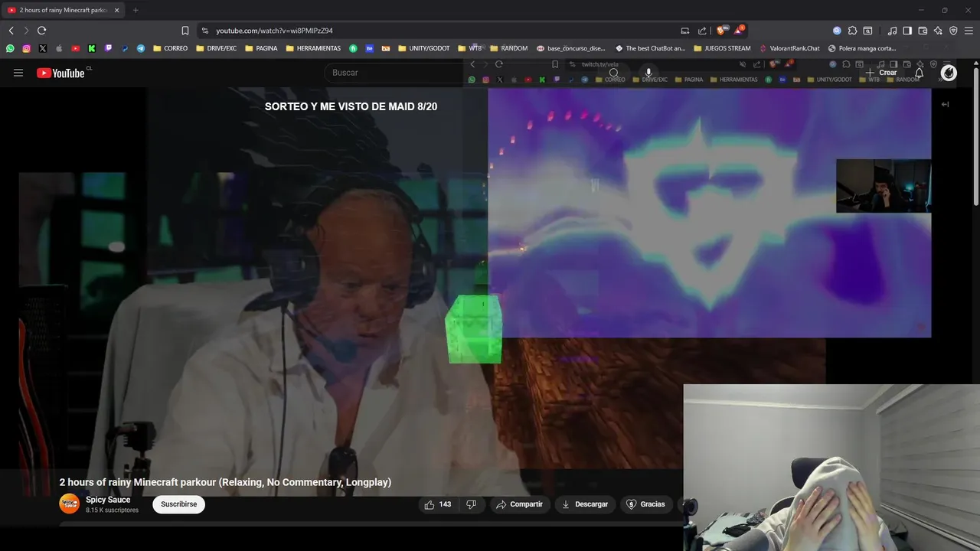Open the Behance bookmark icon
Viewport: 980px width, 551px height.
point(369,48)
